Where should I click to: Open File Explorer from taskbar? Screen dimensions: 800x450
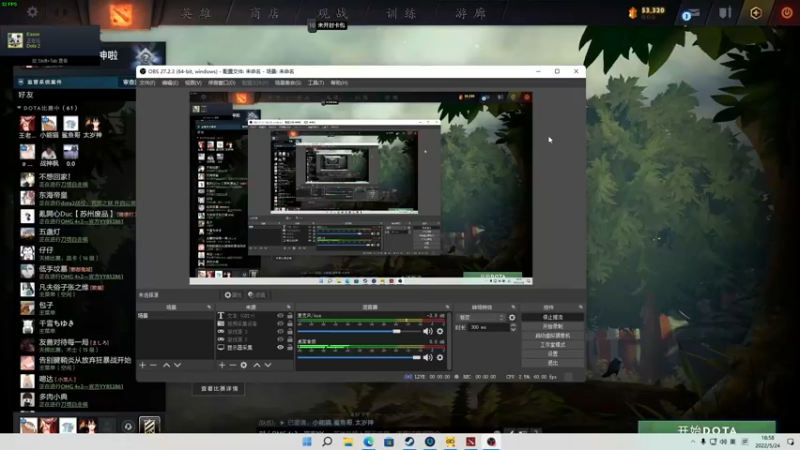pos(348,442)
